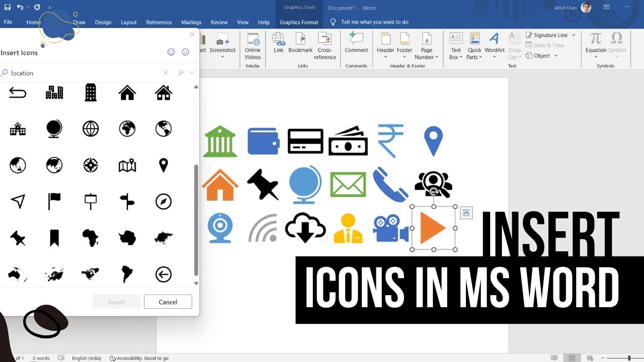Screen dimensions: 644x362
Task: Select the blue telephone handset icon in document
Action: [390, 185]
